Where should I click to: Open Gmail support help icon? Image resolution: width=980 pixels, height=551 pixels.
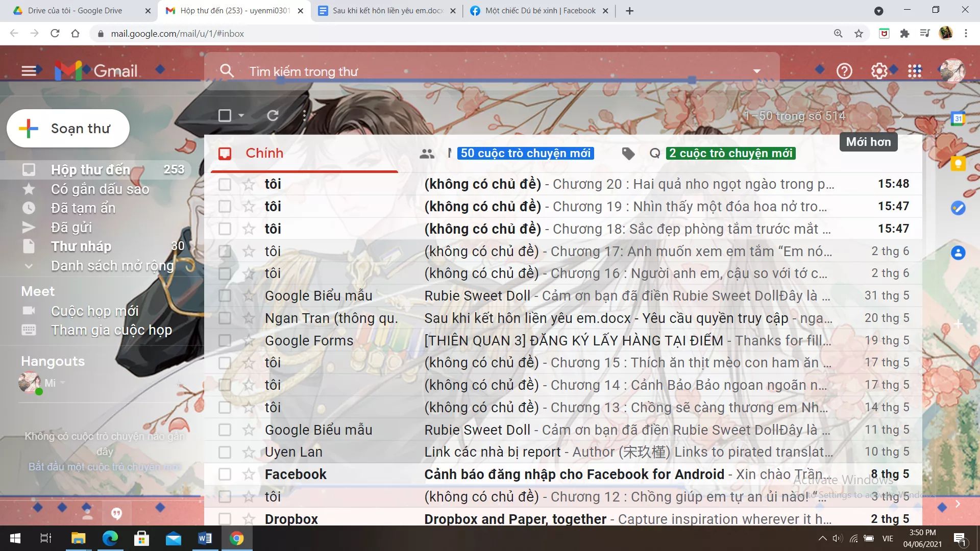coord(844,71)
